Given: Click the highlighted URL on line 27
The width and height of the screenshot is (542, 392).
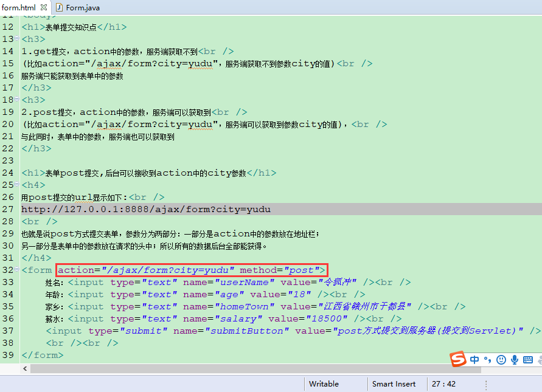Looking at the screenshot, I should click(x=146, y=208).
